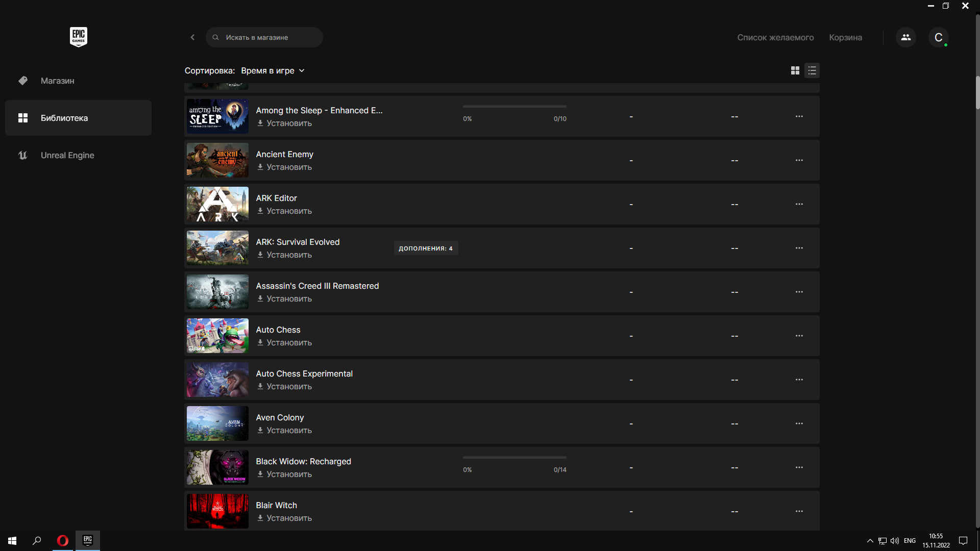
Task: Open options menu for ARK: Survival Evolved
Action: click(x=799, y=248)
